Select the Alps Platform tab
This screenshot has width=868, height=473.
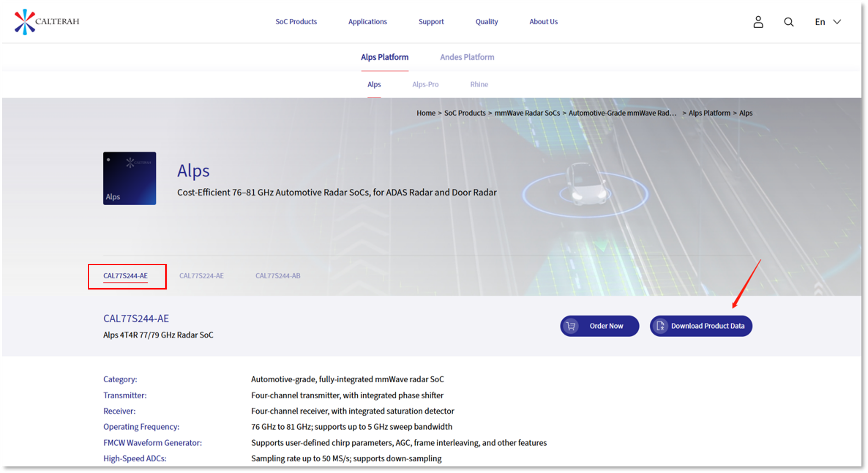pyautogui.click(x=384, y=57)
